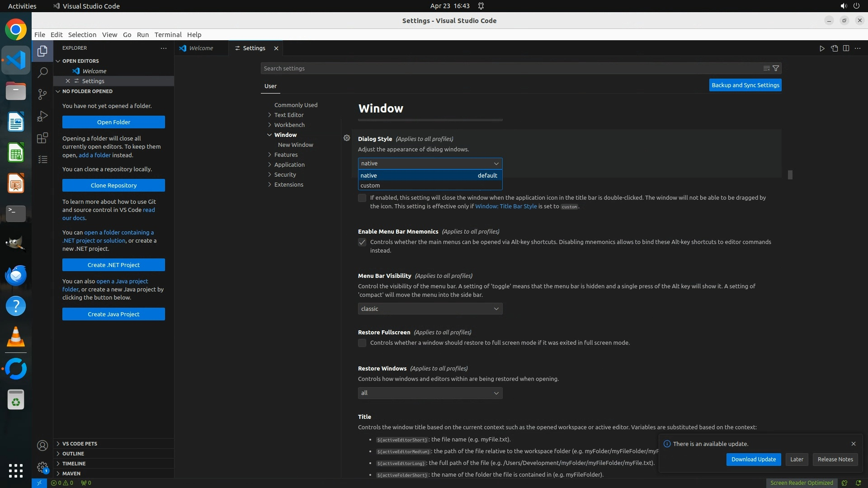Viewport: 868px width, 488px height.
Task: Click the Accounts icon in activity bar
Action: [42, 446]
